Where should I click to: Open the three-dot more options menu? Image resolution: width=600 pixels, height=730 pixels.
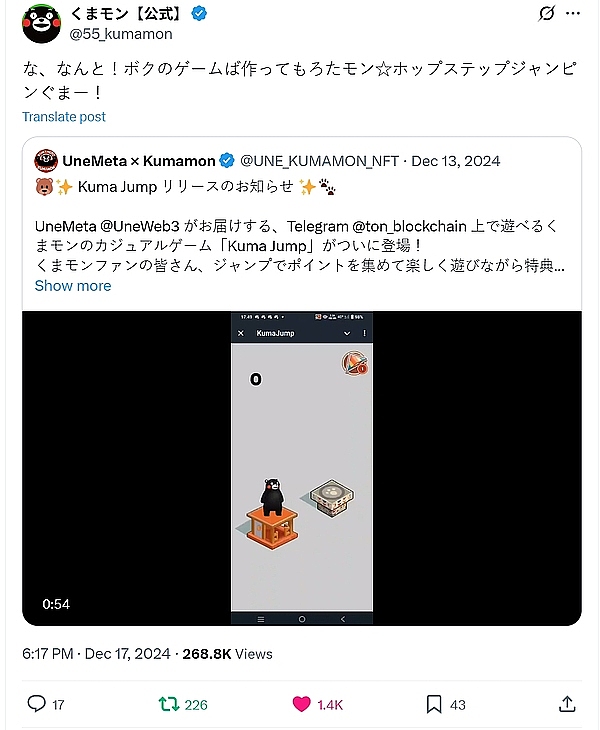(x=573, y=13)
